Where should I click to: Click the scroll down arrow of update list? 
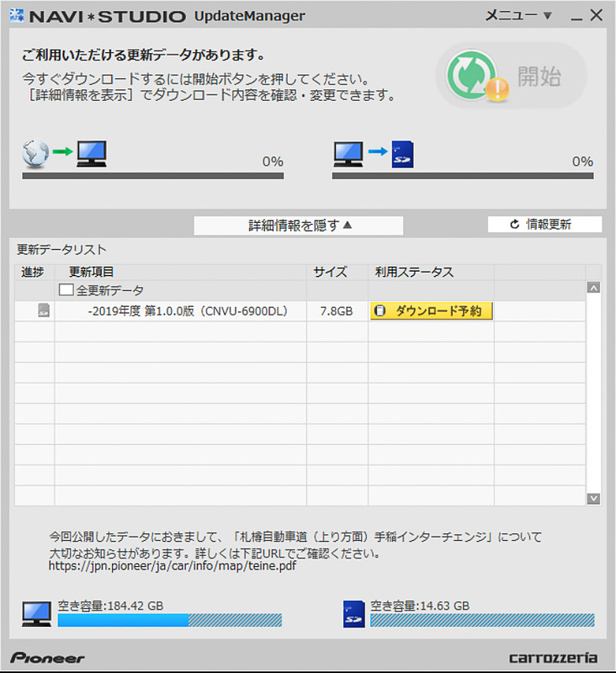(593, 499)
